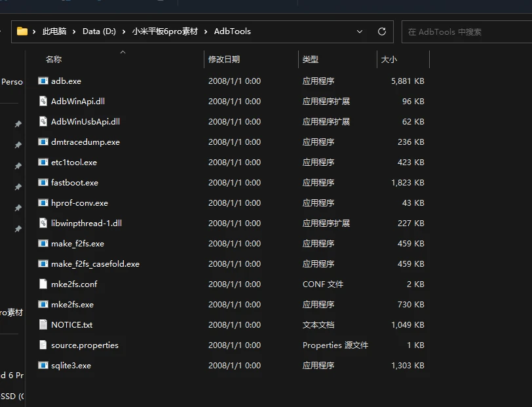
Task: Select the libwinpthread-1.dll file icon
Action: 43,223
